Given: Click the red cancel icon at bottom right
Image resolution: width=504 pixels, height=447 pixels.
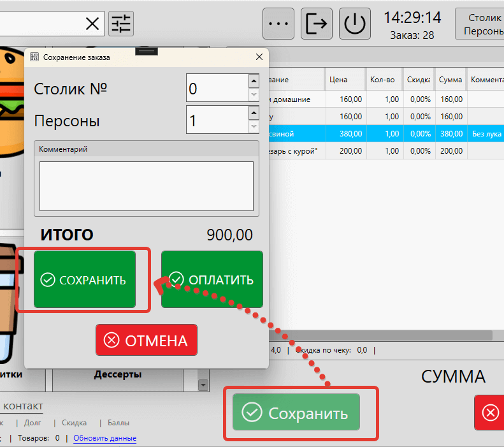Looking at the screenshot, I should pos(490,413).
